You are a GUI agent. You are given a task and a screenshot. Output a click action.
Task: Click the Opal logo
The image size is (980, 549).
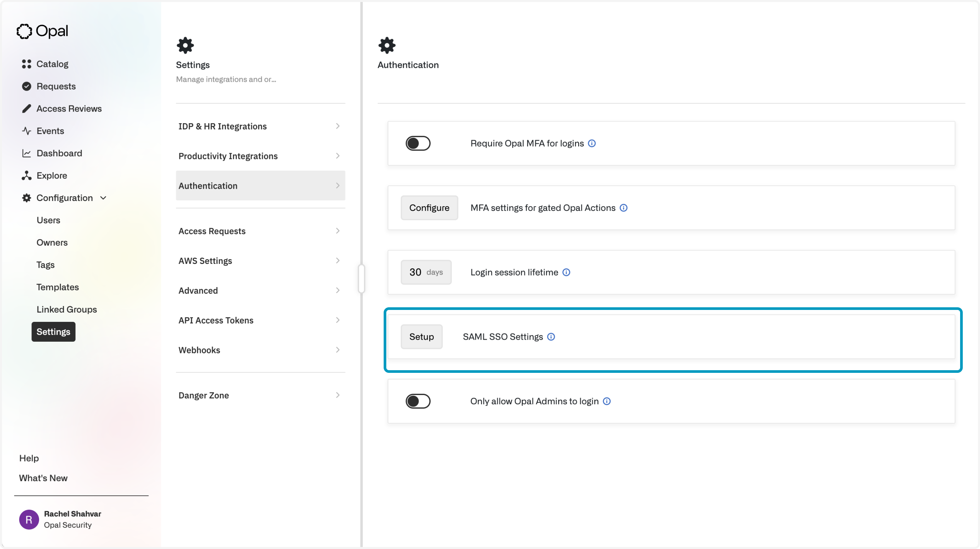[42, 31]
